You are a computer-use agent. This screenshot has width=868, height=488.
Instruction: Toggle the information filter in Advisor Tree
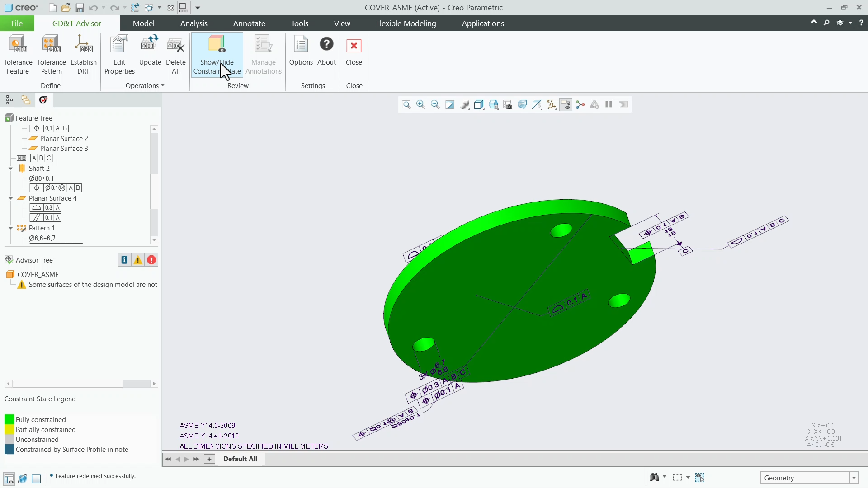tap(124, 260)
